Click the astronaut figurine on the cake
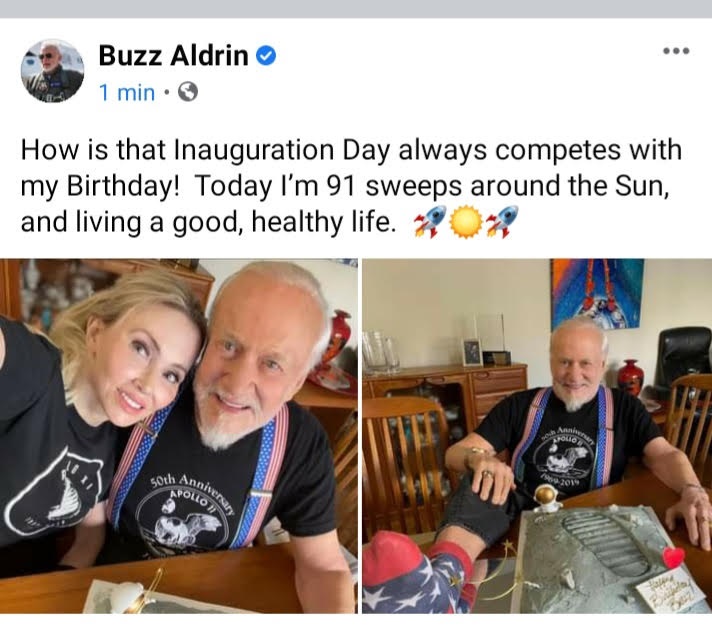Viewport: 712px width, 635px height. (x=546, y=500)
